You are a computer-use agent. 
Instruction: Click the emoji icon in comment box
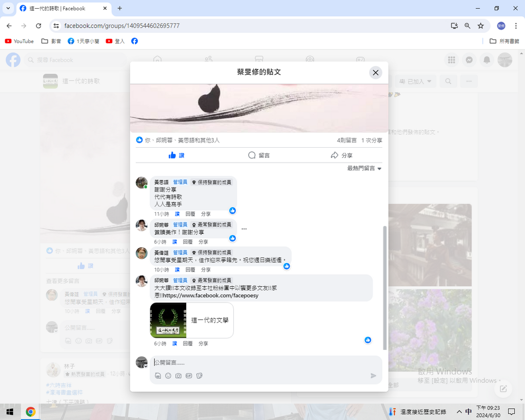(168, 375)
